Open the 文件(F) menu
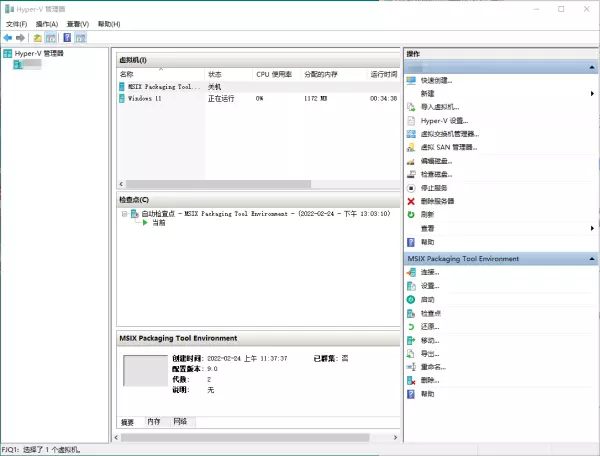This screenshot has width=600, height=456. (16, 24)
